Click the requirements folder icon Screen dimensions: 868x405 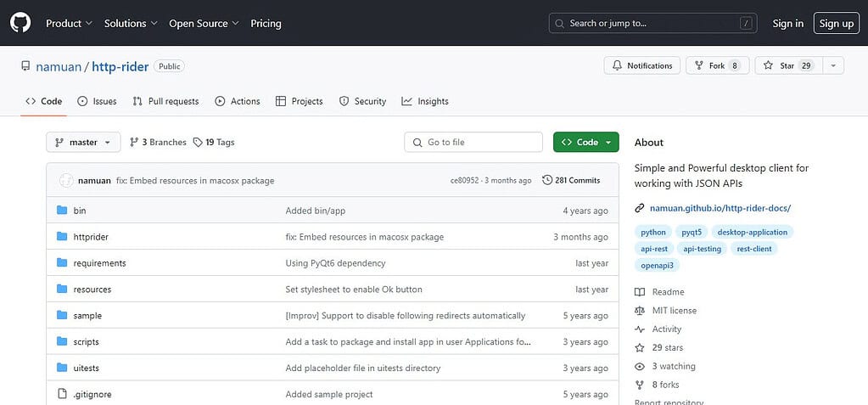(x=62, y=262)
